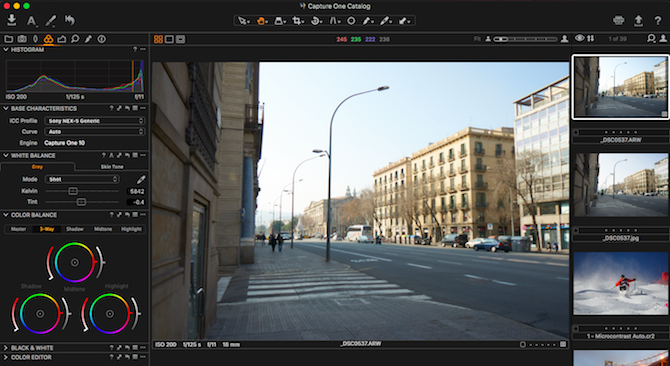670x366 pixels.
Task: Open the Color tool tab
Action: coord(48,39)
